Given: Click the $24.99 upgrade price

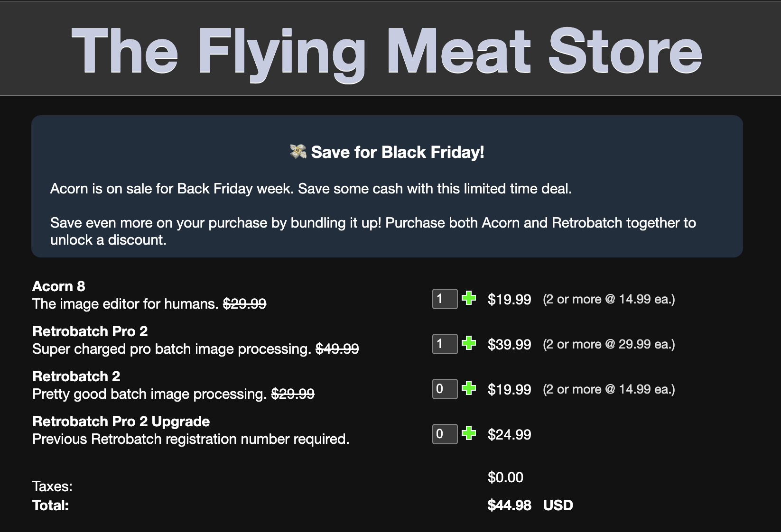Looking at the screenshot, I should (509, 435).
